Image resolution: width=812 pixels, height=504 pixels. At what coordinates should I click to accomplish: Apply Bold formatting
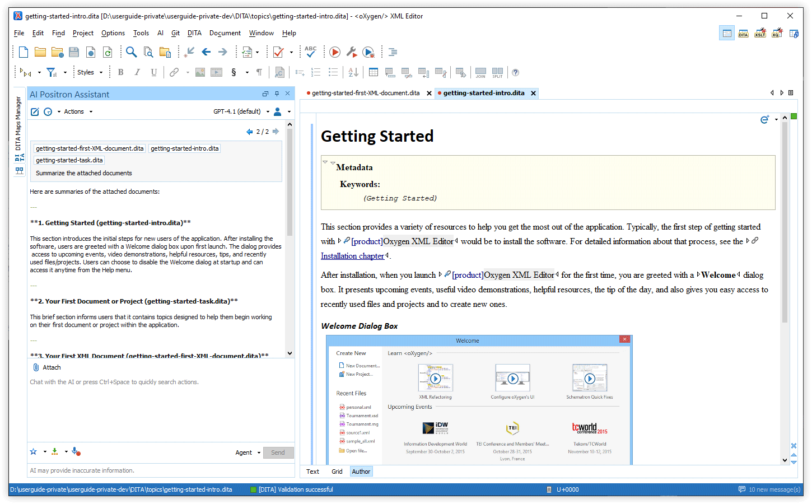tap(120, 72)
